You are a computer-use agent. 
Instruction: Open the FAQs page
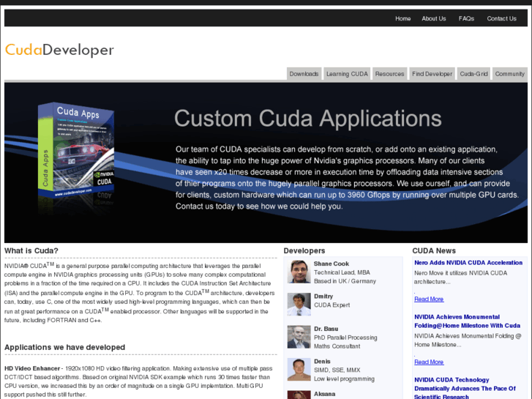466,19
